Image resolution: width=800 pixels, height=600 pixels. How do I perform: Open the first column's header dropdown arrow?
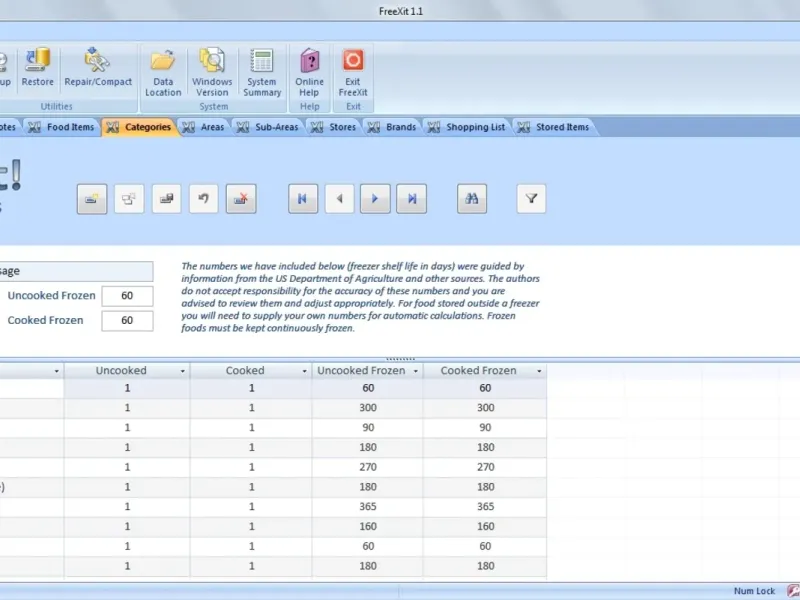56,371
